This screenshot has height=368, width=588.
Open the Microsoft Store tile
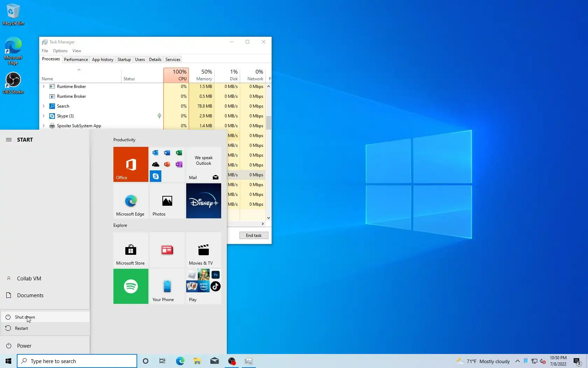coord(131,250)
